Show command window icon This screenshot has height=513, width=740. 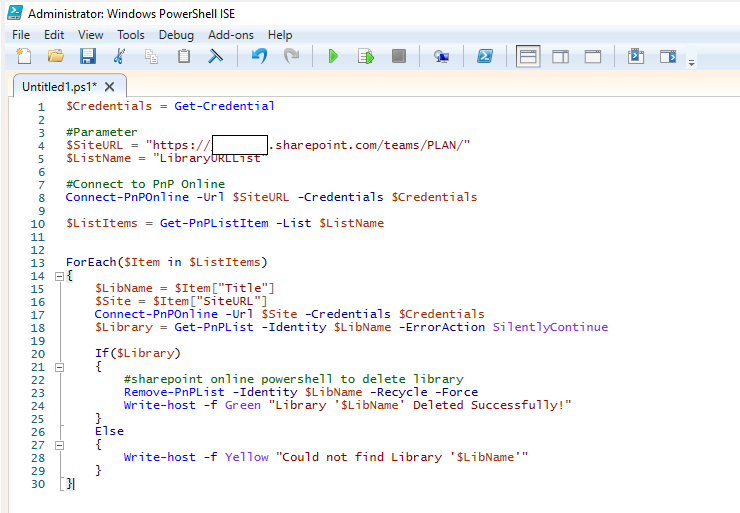point(636,56)
